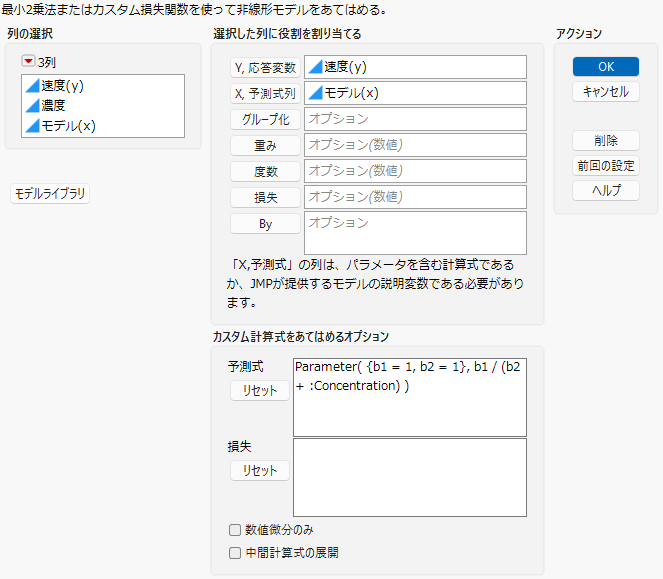
Task: Click the continuous icon beside 濃度 in list
Action: point(33,105)
